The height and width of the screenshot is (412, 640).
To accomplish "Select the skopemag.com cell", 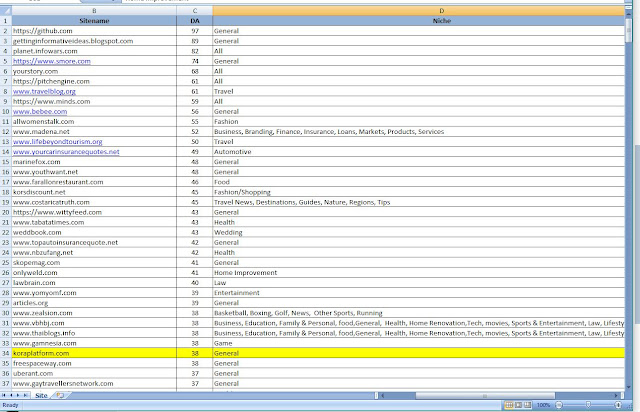I will [94, 262].
